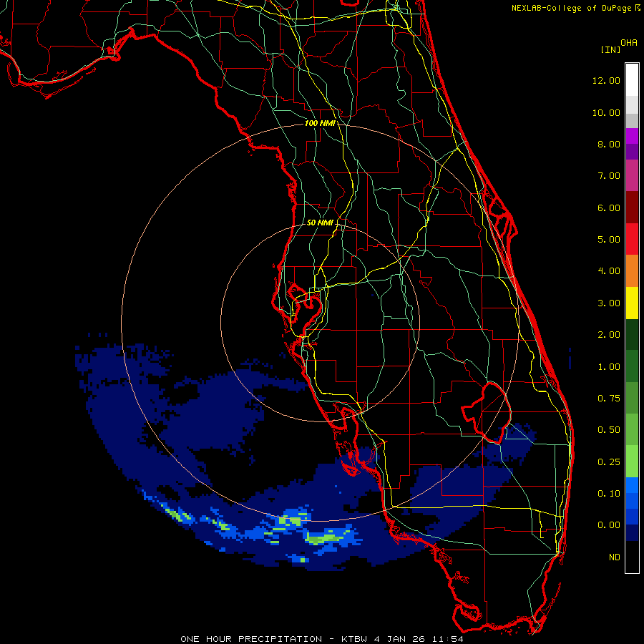The height and width of the screenshot is (644, 644).
Task: Click the ND no-data label
Action: [615, 557]
